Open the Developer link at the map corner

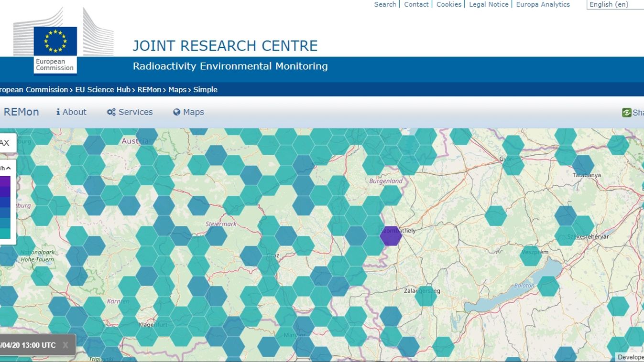click(x=630, y=357)
